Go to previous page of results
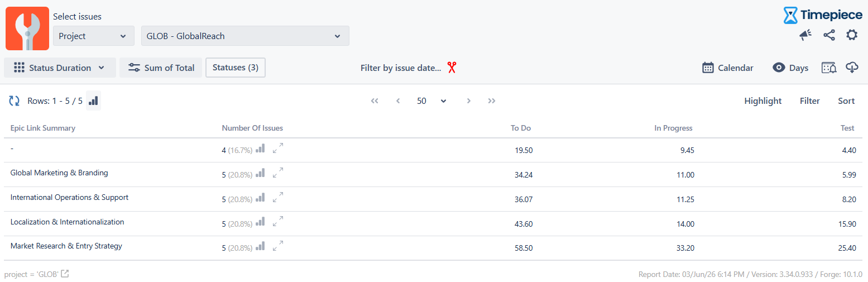 398,101
